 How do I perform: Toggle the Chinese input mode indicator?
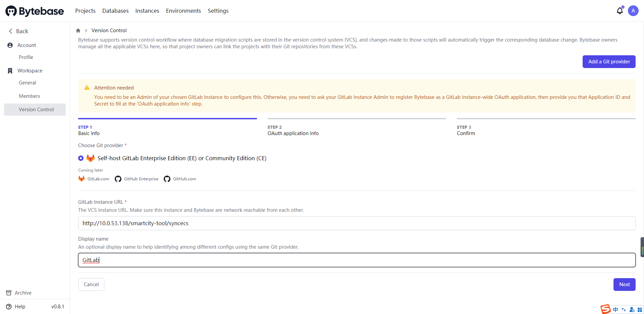(x=615, y=310)
